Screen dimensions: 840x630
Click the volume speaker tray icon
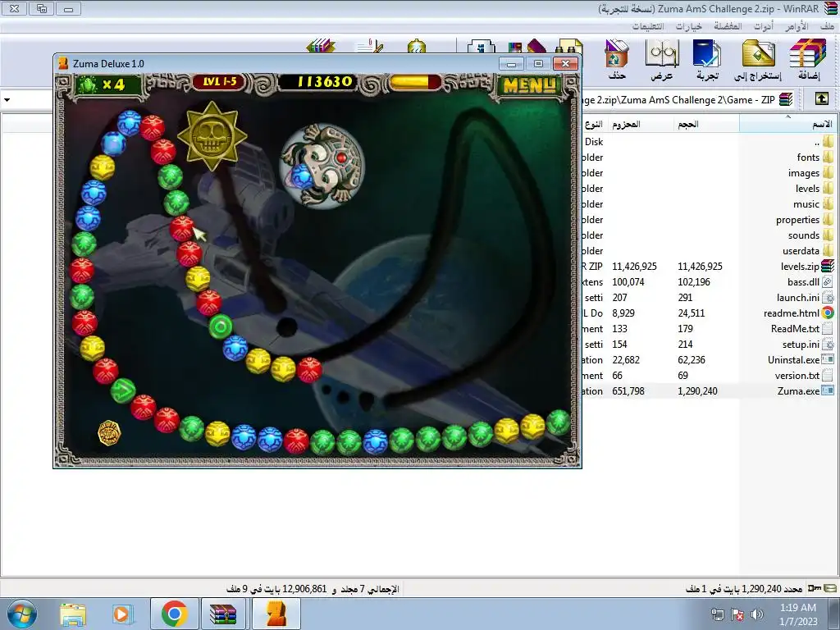(756, 614)
